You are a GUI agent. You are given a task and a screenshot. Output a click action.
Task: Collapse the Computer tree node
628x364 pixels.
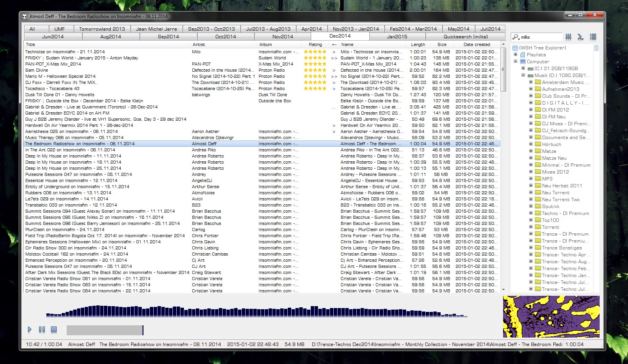click(x=515, y=61)
